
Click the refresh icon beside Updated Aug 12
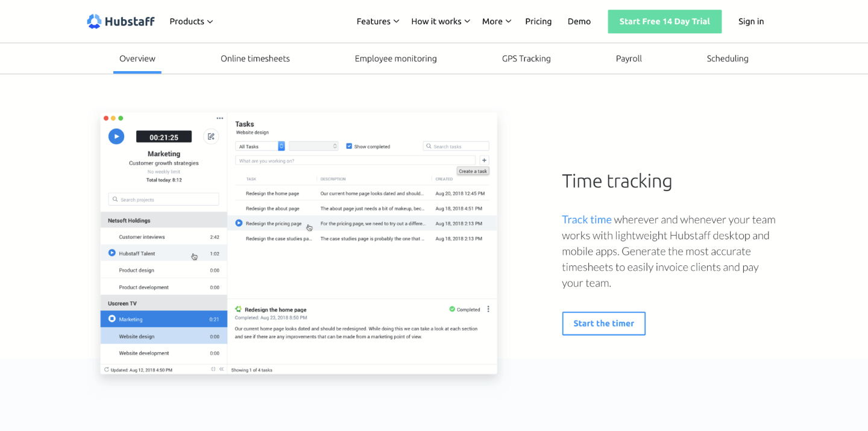(x=107, y=370)
